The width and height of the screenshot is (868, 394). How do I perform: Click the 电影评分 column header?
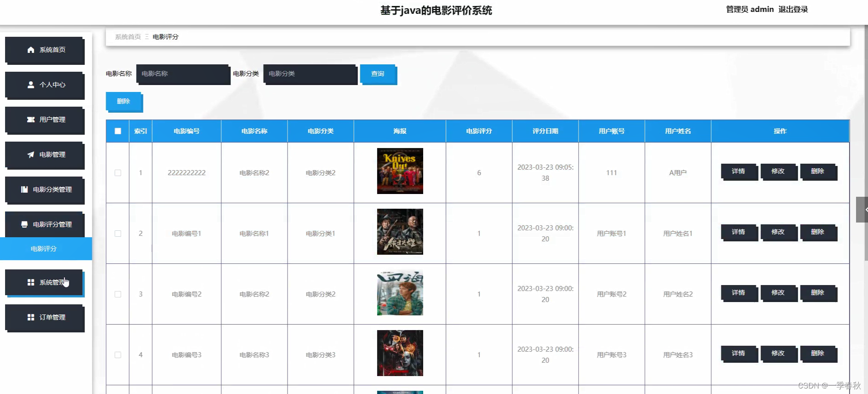point(479,131)
